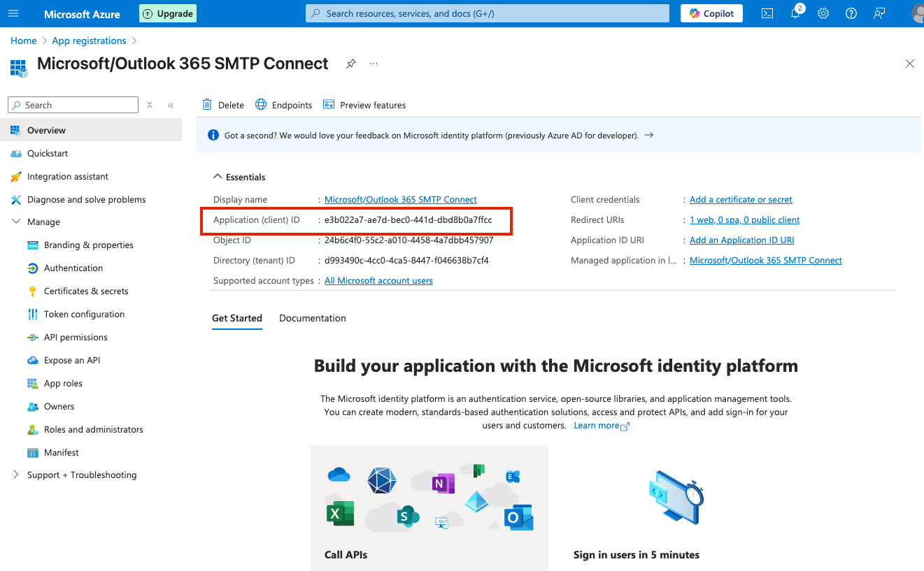This screenshot has width=924, height=571.
Task: Open the notifications bell
Action: [796, 13]
